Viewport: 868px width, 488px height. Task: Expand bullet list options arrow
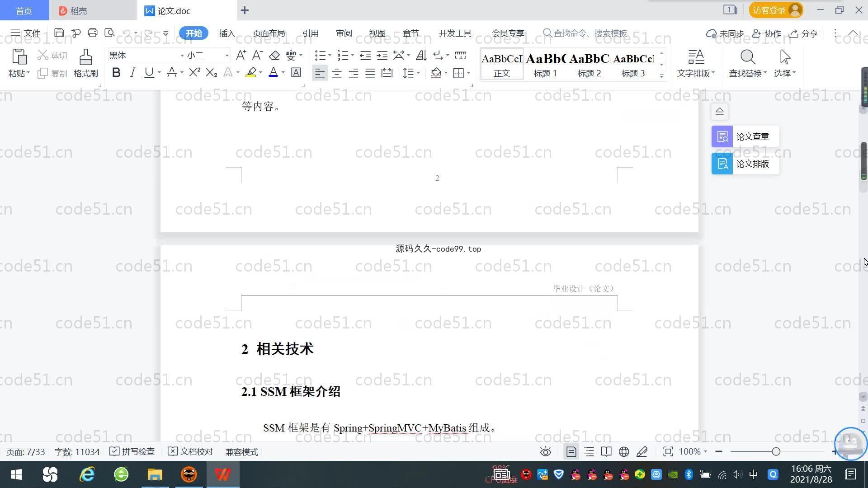coord(330,55)
